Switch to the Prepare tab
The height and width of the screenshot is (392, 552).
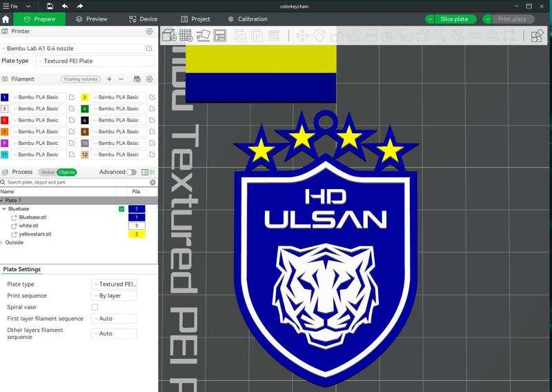[x=39, y=19]
